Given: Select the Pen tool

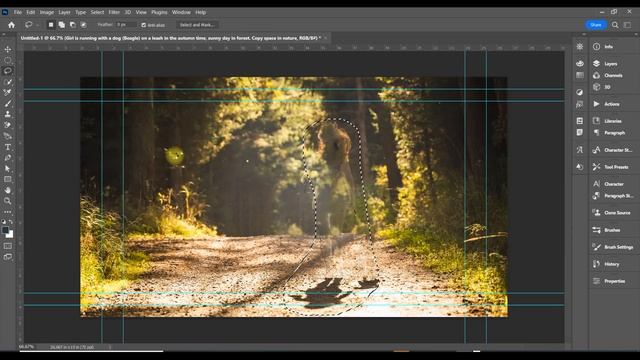Looking at the screenshot, I should (x=8, y=158).
